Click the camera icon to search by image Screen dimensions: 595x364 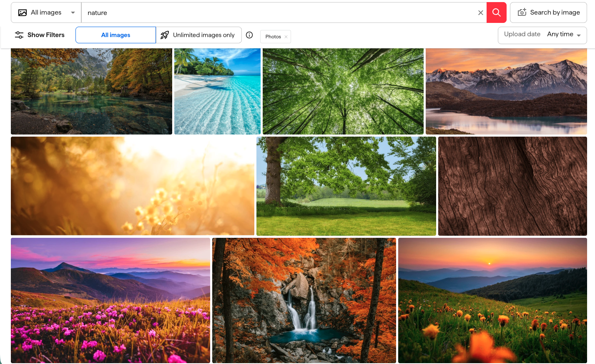coord(522,12)
